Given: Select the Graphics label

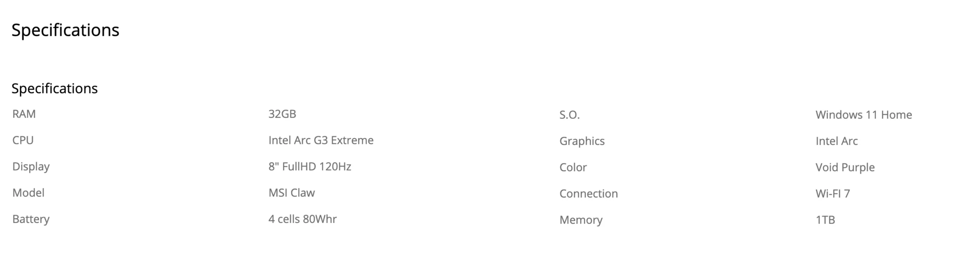Looking at the screenshot, I should (x=582, y=141).
